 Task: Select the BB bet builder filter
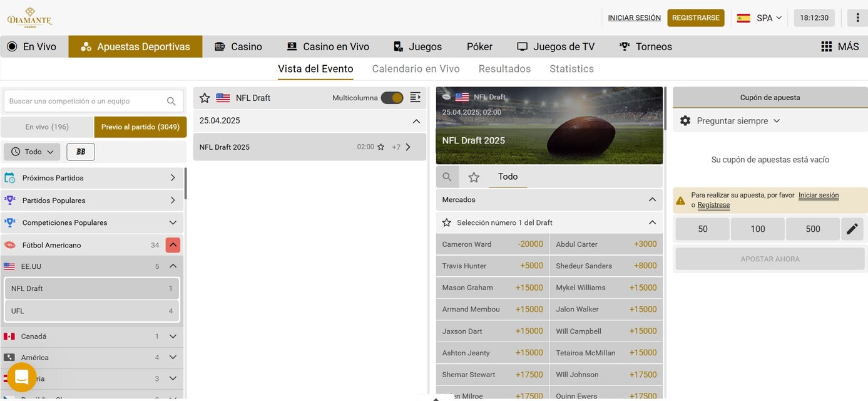(81, 152)
